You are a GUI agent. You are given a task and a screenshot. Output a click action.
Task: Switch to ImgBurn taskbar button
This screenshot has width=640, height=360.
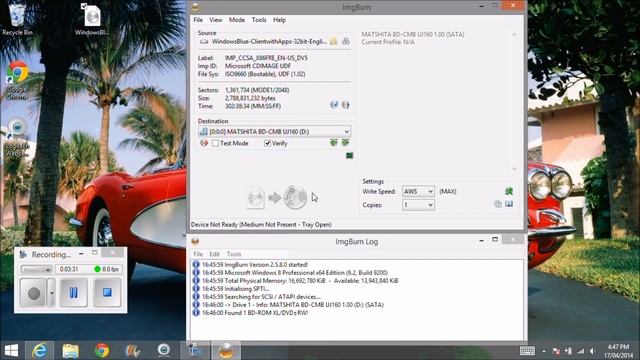pyautogui.click(x=226, y=351)
